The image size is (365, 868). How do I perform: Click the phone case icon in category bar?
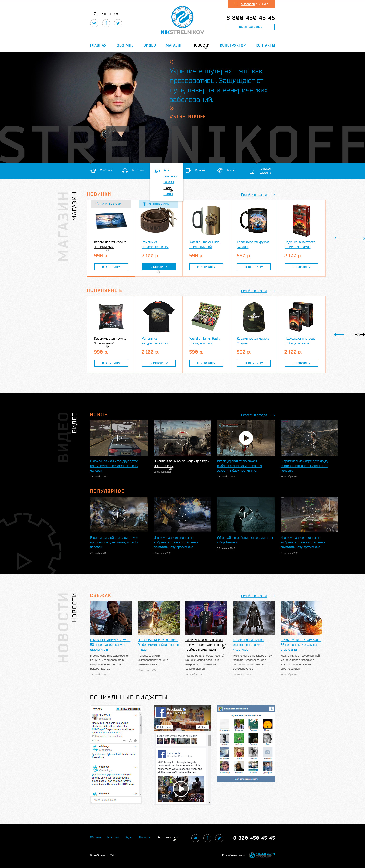(252, 171)
